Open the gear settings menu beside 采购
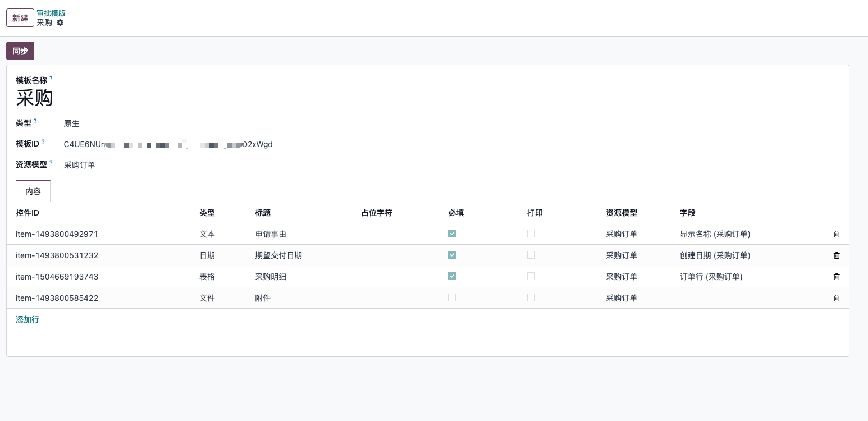 coord(60,22)
